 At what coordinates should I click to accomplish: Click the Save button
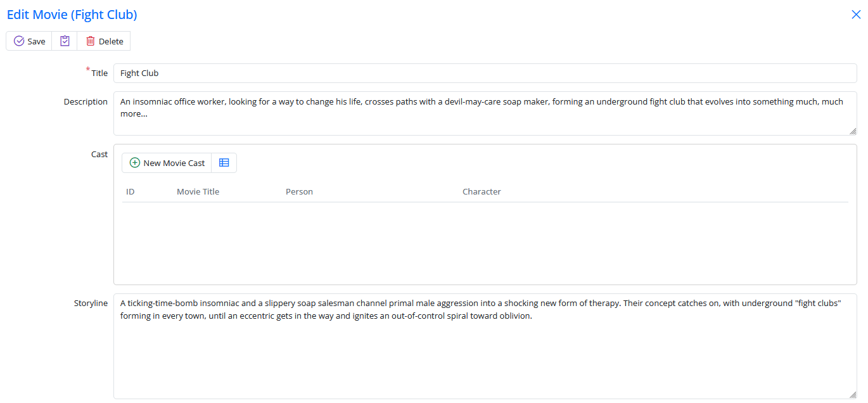point(29,41)
